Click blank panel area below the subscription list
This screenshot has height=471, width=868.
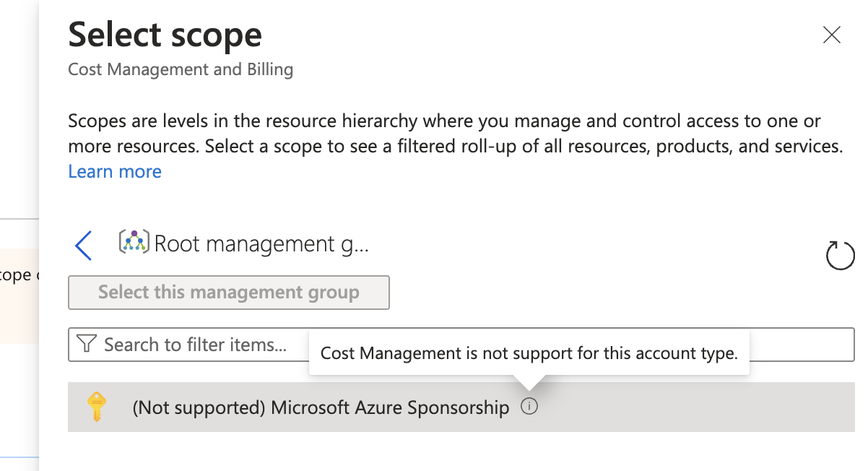[455, 452]
